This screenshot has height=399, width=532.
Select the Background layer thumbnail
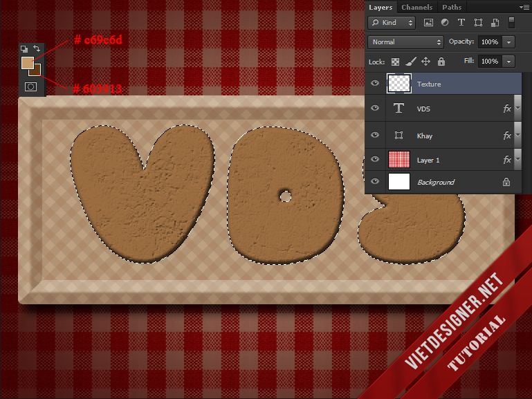click(x=399, y=182)
